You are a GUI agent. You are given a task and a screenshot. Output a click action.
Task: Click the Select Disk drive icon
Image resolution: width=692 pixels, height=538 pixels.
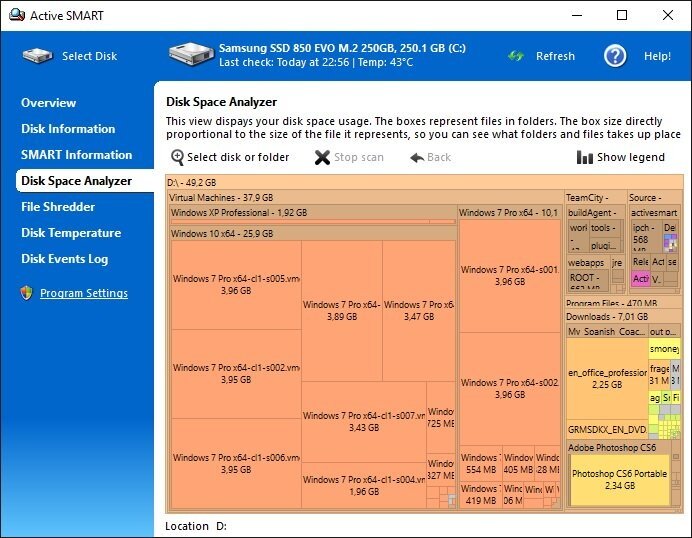click(38, 56)
